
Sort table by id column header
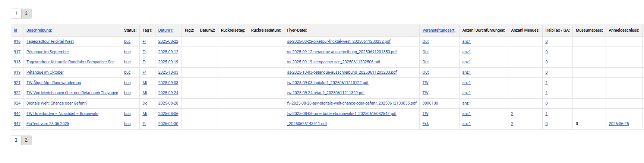coord(15,30)
